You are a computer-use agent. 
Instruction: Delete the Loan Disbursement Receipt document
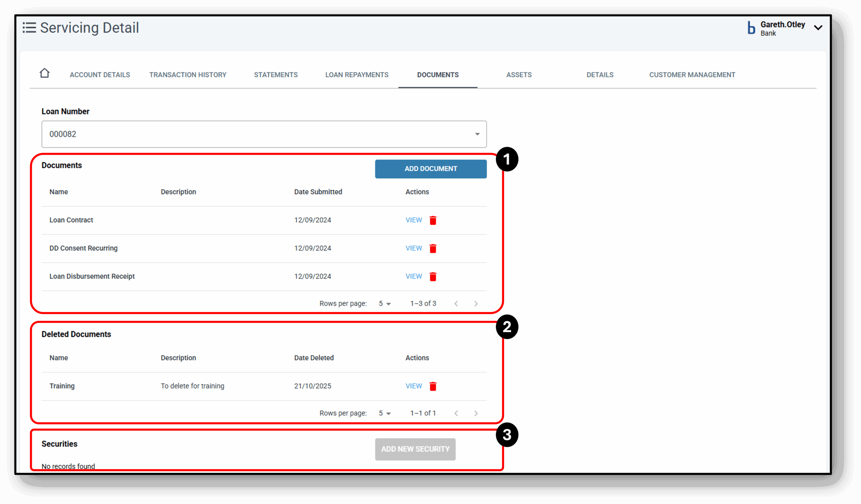click(x=433, y=276)
